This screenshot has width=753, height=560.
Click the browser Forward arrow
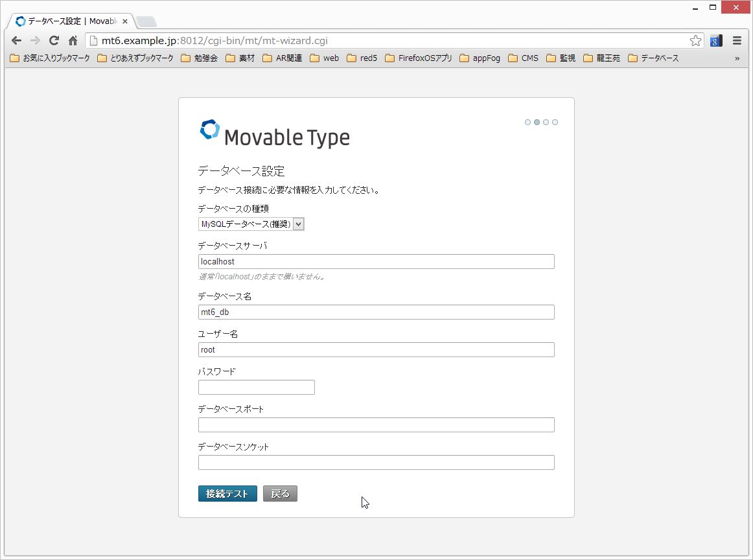click(35, 41)
